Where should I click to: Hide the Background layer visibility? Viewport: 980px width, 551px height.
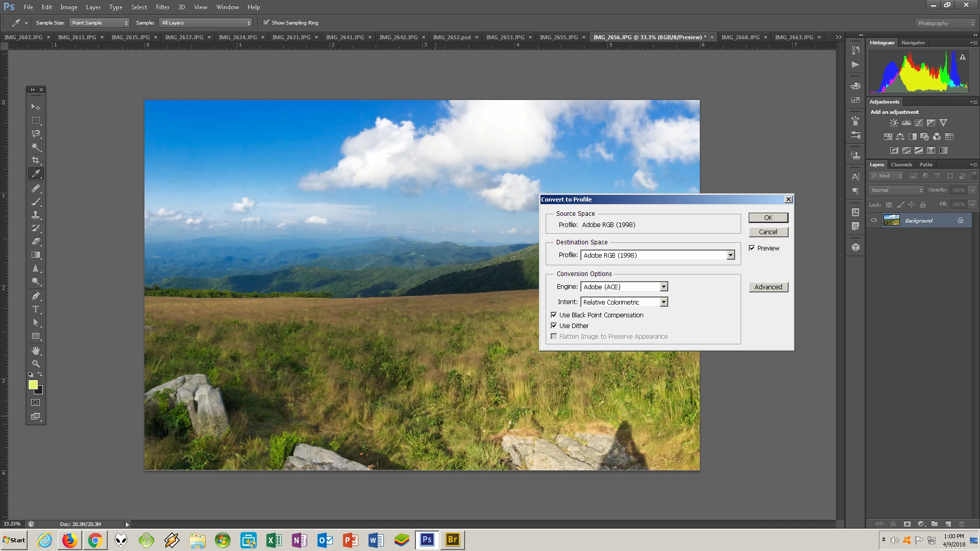[x=874, y=220]
